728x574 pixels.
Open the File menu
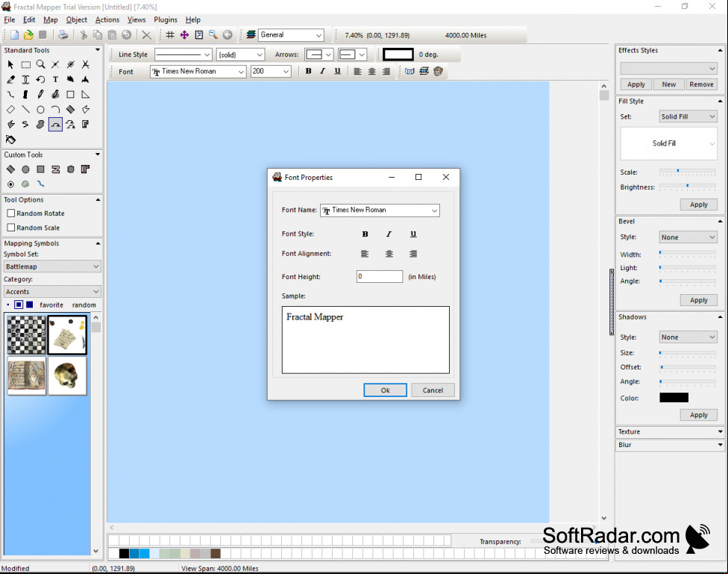coord(9,19)
